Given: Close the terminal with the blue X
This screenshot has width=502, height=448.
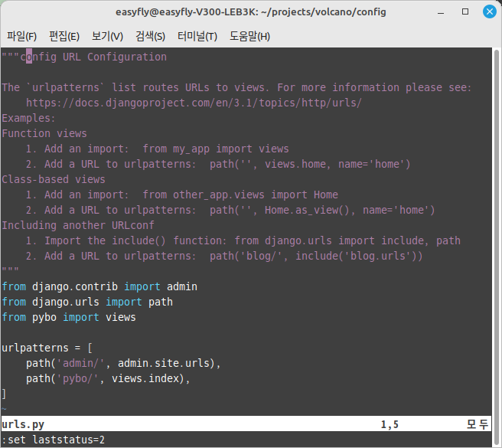Looking at the screenshot, I should pos(490,11).
